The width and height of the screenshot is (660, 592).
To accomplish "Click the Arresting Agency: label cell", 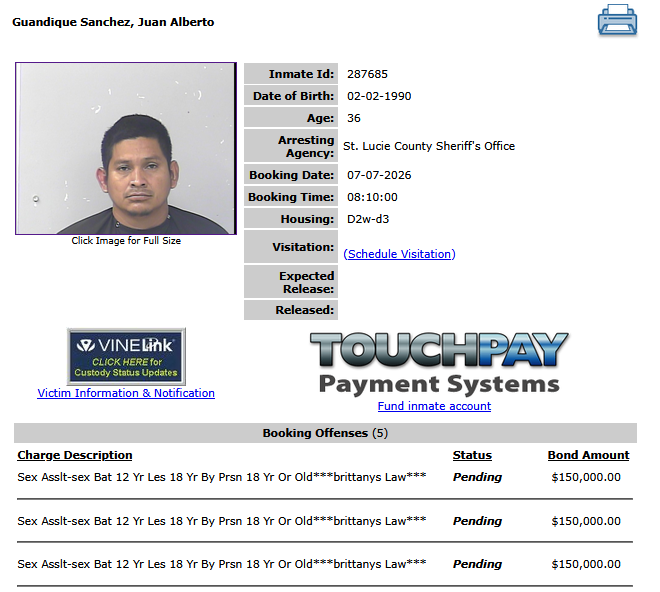I will [291, 146].
